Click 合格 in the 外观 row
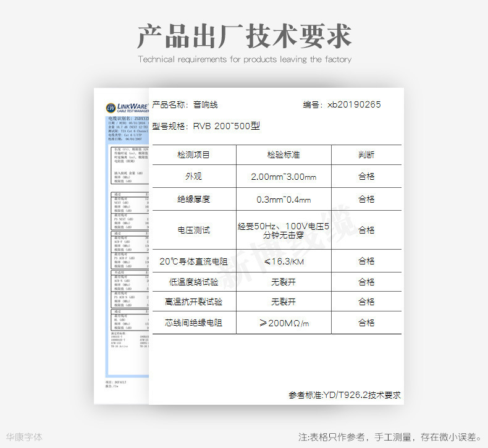The image size is (488, 448). tap(366, 177)
